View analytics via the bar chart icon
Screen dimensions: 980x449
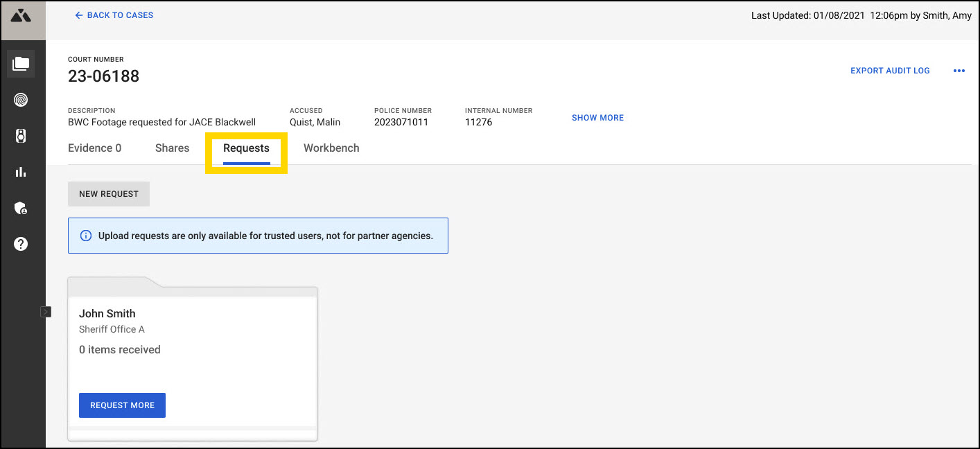[x=21, y=171]
